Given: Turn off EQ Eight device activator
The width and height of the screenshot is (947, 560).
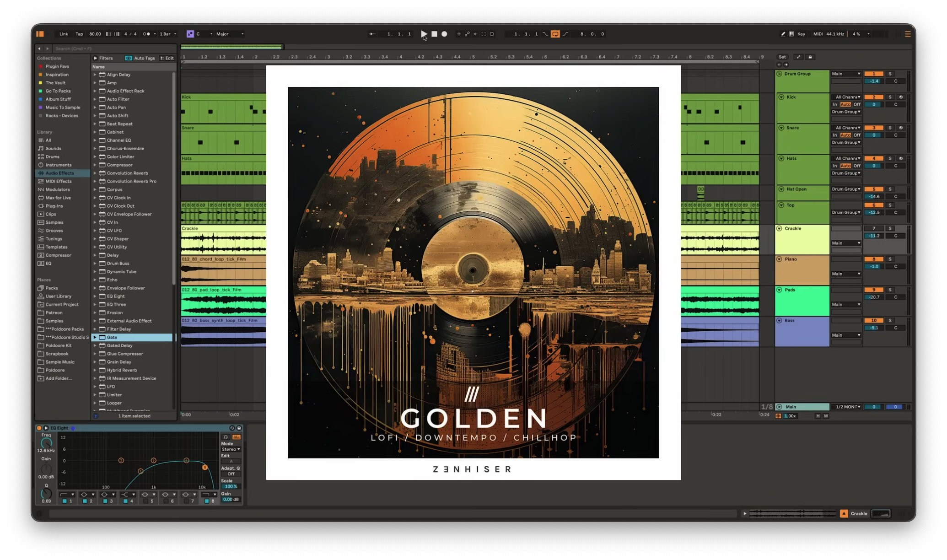Looking at the screenshot, I should (x=39, y=428).
